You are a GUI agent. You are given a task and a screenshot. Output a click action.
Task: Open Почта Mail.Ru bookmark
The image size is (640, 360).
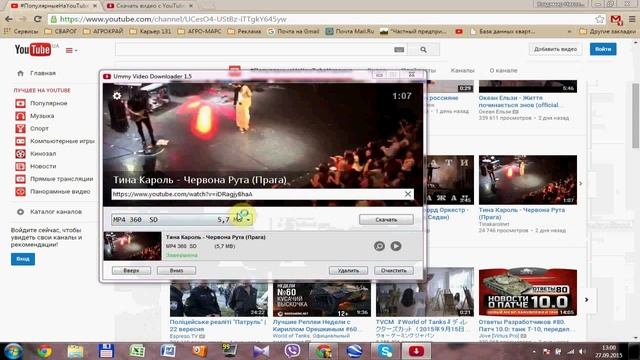pos(350,31)
